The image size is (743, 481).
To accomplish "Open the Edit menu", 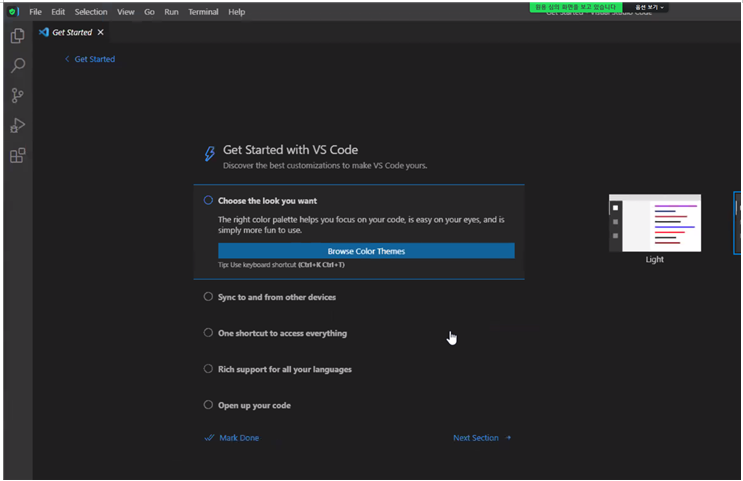I will tap(58, 12).
